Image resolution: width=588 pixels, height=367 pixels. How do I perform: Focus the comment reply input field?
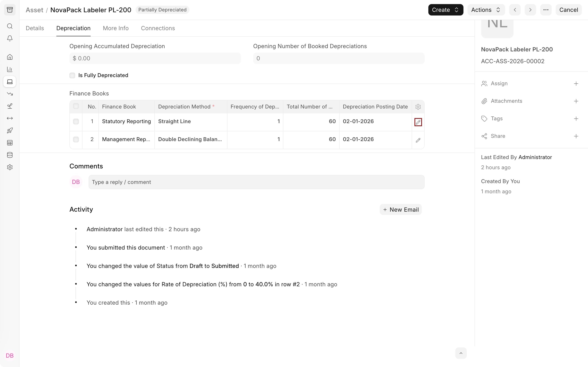256,182
